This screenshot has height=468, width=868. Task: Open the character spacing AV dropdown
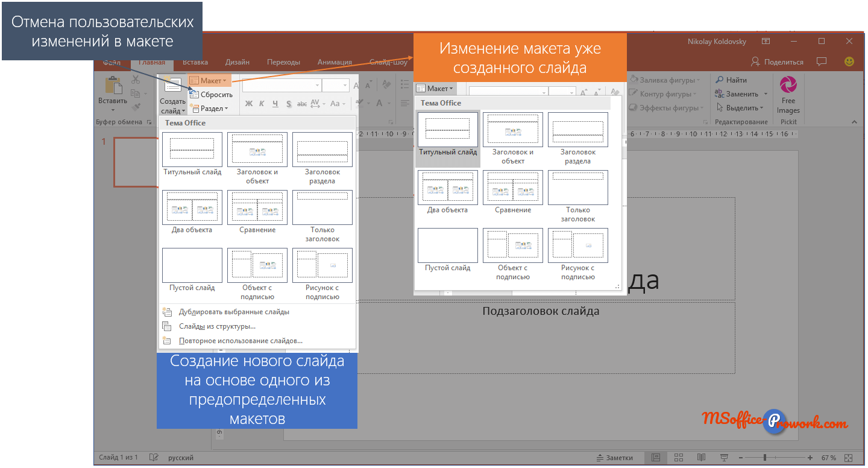tap(318, 104)
